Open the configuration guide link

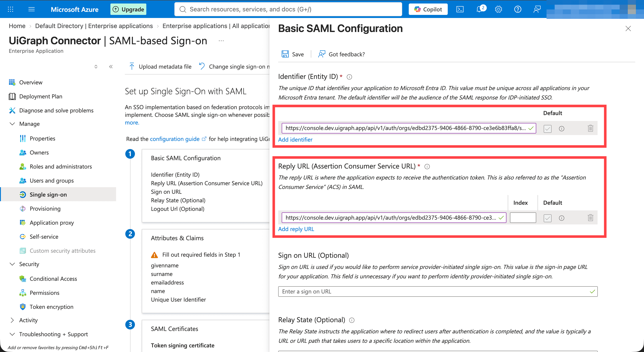click(x=178, y=139)
